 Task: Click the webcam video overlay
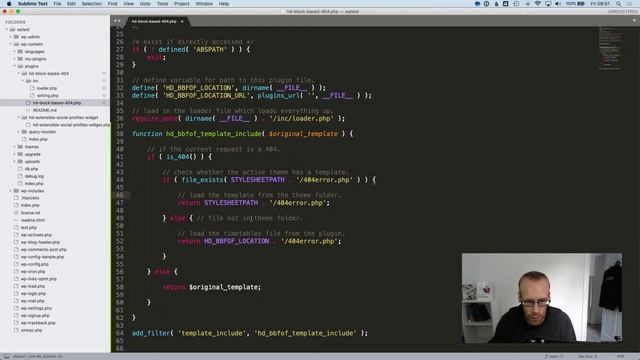[542, 298]
